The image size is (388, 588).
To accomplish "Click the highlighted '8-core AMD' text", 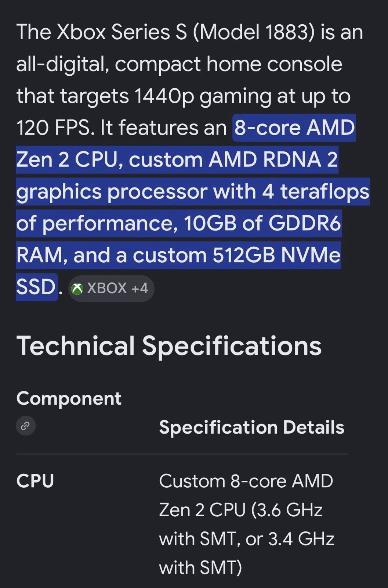I will click(294, 128).
